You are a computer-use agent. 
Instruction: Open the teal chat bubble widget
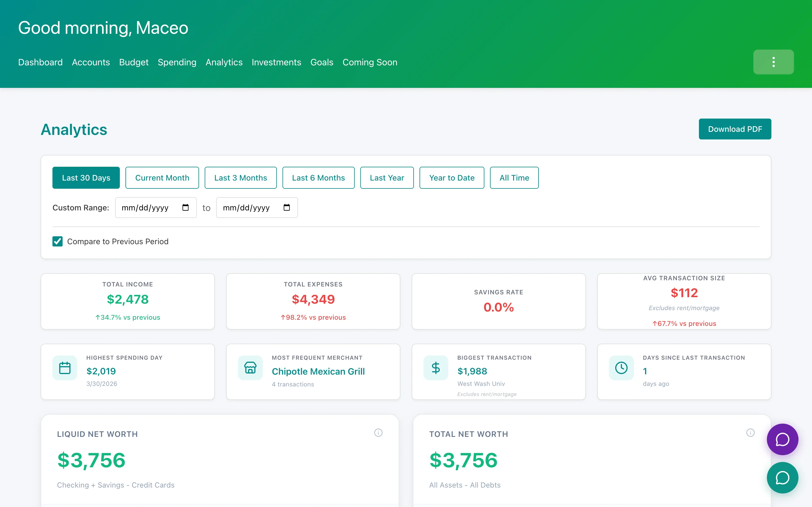point(782,477)
